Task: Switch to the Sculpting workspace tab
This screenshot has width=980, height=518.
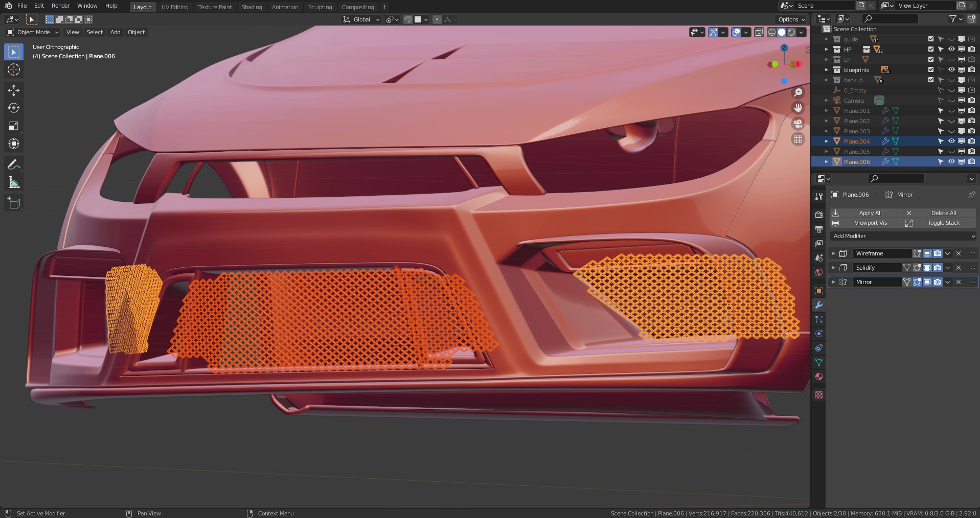Action: (320, 7)
